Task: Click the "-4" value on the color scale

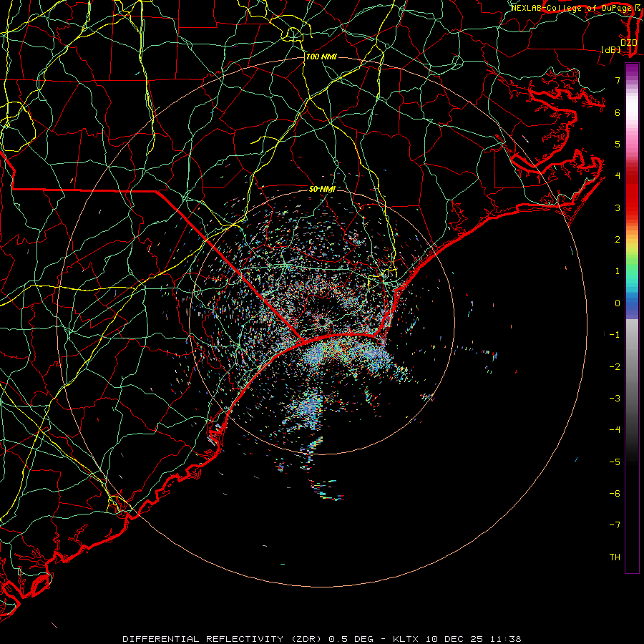Action: coord(615,430)
